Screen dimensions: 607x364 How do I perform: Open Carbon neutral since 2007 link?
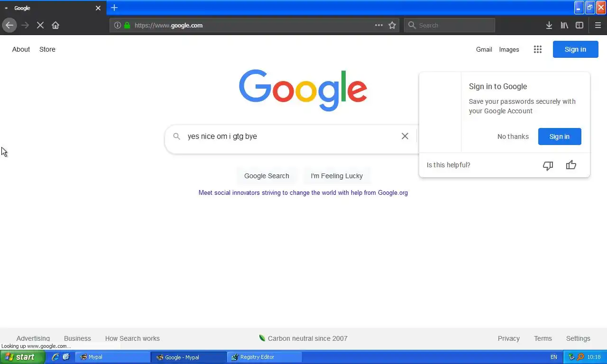click(308, 338)
